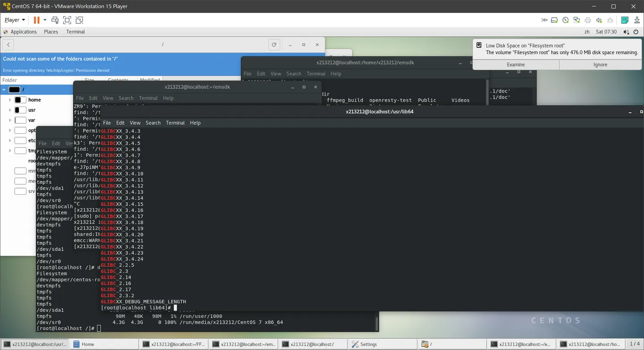Collapse the root / folder in tree
Screen dimensions: 644x350
[x=4, y=90]
